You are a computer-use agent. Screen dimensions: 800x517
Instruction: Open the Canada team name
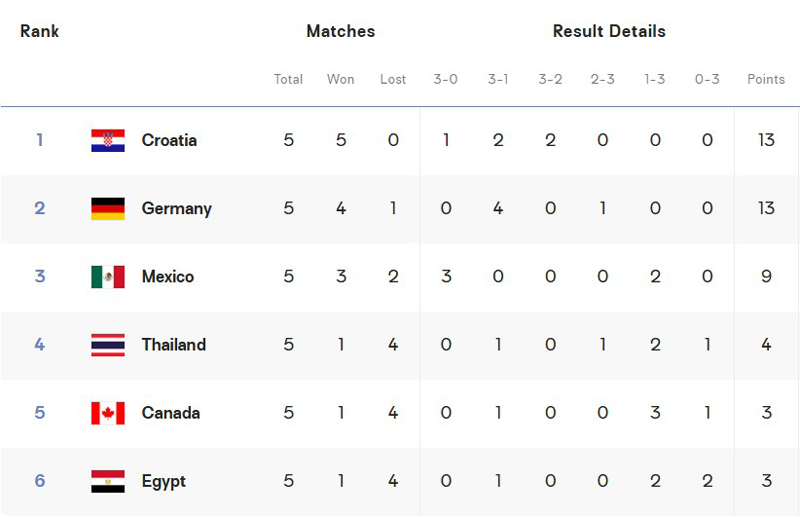[170, 413]
